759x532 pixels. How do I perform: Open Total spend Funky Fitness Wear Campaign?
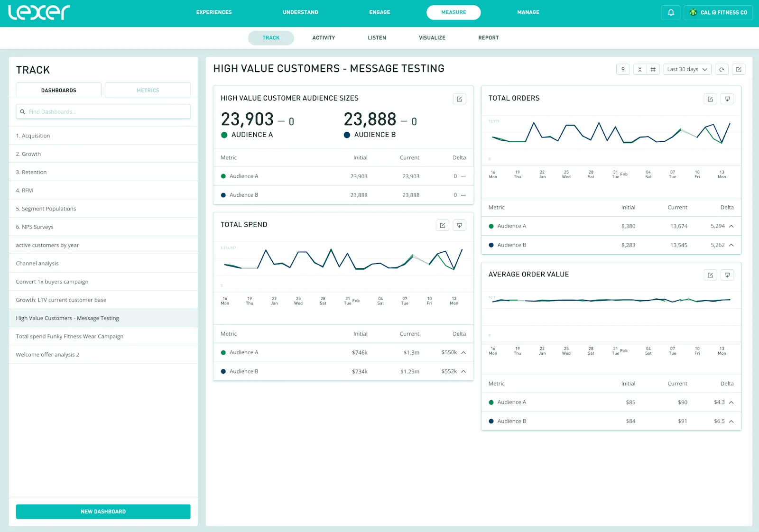pos(103,337)
